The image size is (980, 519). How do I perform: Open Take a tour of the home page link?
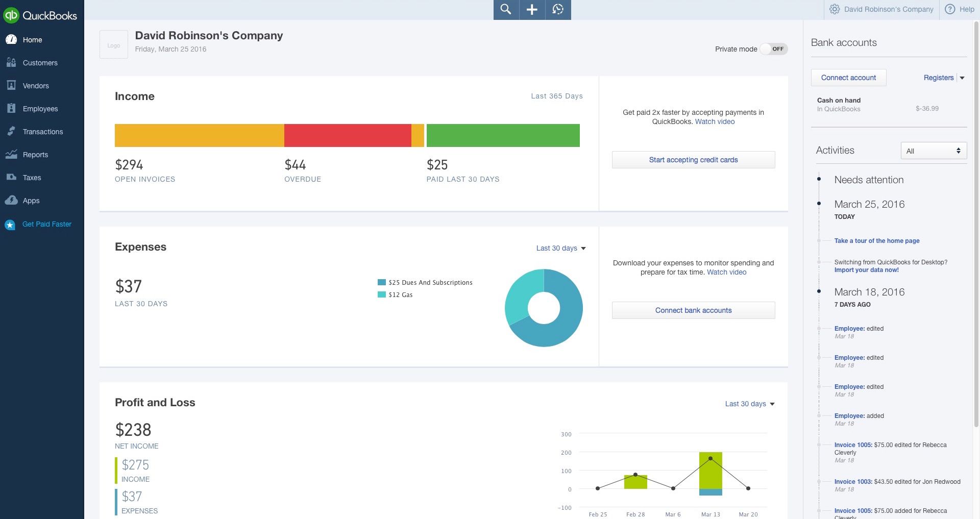click(x=876, y=241)
